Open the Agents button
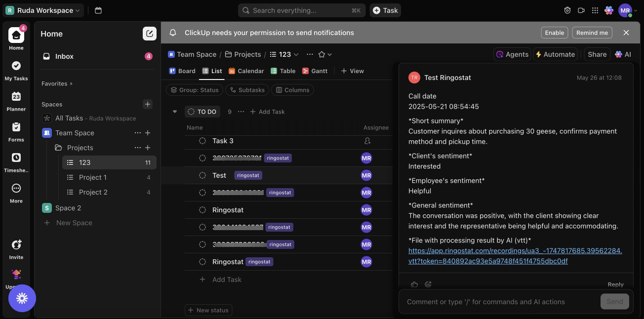The width and height of the screenshot is (644, 319). click(x=512, y=54)
